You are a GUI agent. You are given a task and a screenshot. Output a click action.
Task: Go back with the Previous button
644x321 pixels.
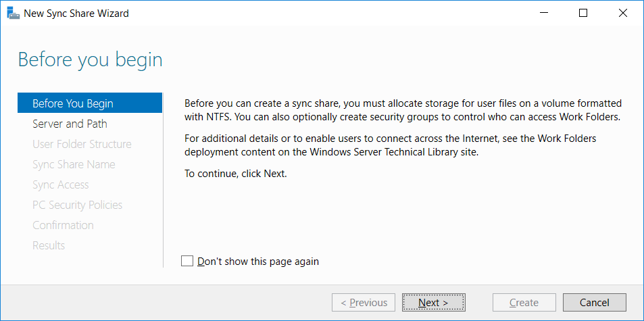[x=364, y=303]
